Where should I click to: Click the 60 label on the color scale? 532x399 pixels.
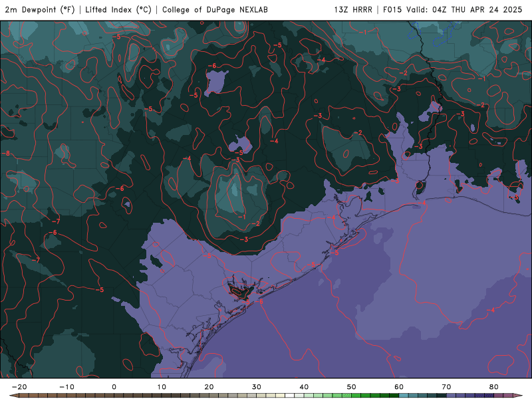399,387
